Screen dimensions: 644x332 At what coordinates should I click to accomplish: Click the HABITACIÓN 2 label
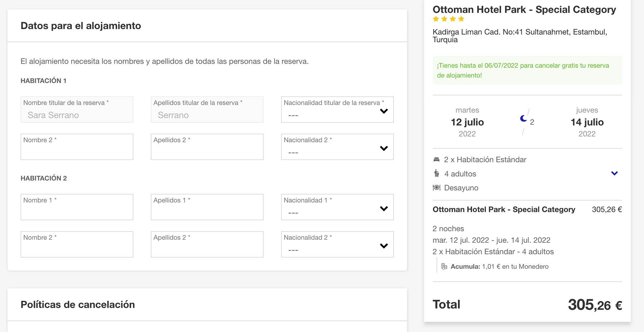pyautogui.click(x=44, y=178)
